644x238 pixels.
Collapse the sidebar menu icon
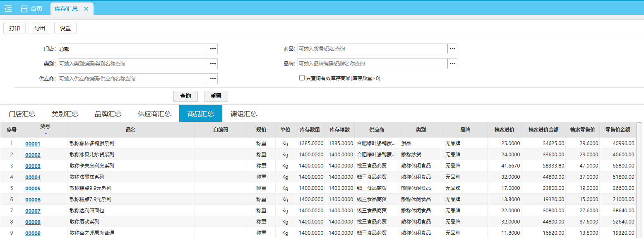tap(8, 9)
